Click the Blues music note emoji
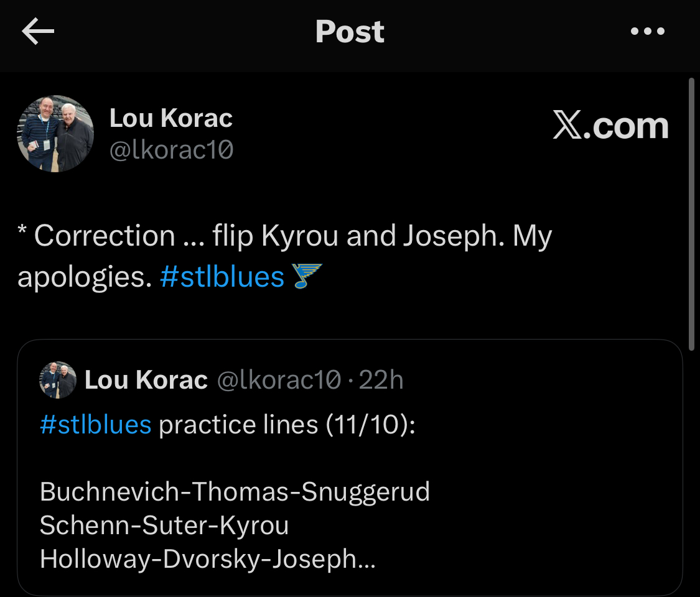Image resolution: width=700 pixels, height=597 pixels. tap(307, 276)
